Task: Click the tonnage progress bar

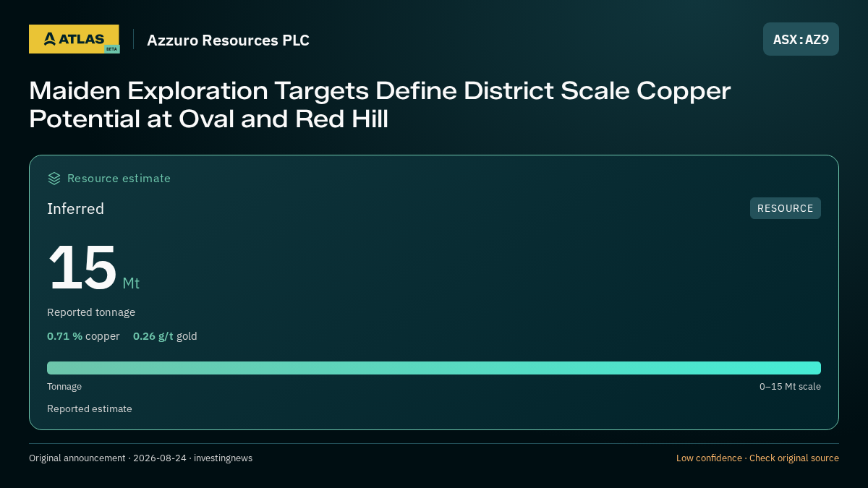Action: (434, 368)
